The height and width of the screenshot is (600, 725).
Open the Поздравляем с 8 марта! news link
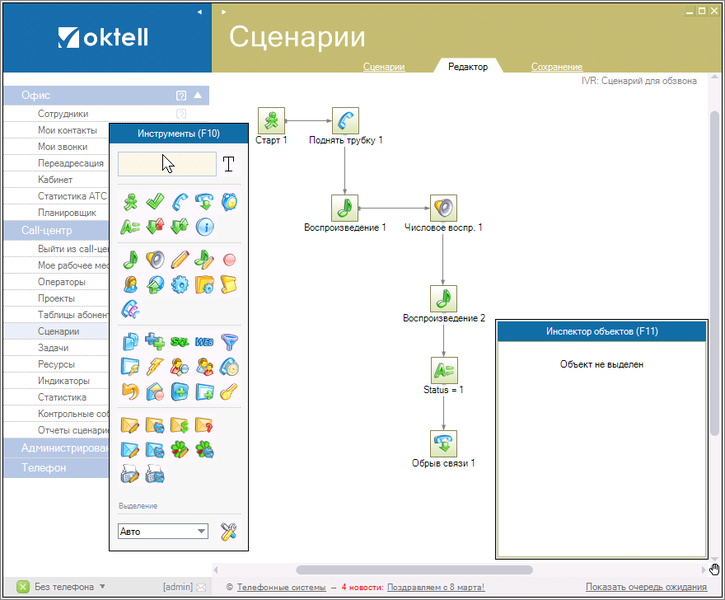coord(436,587)
